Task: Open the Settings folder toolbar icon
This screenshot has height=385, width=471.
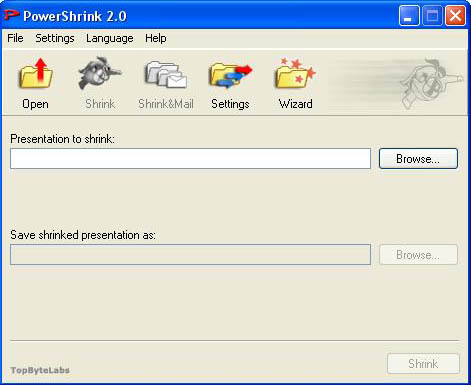Action: click(230, 76)
